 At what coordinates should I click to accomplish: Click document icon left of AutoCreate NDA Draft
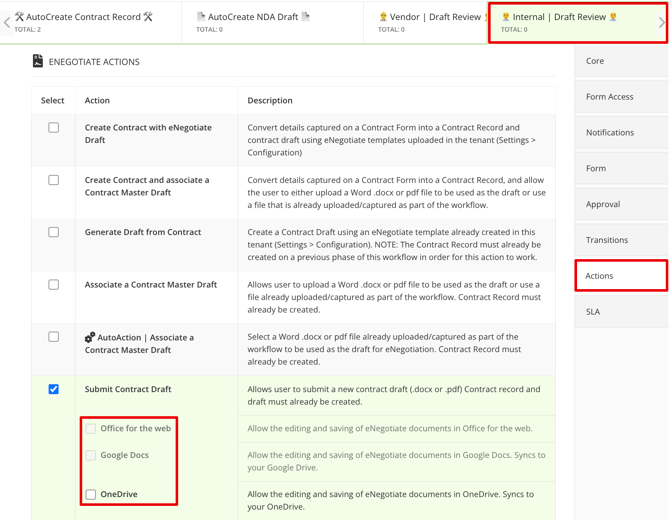pyautogui.click(x=200, y=16)
